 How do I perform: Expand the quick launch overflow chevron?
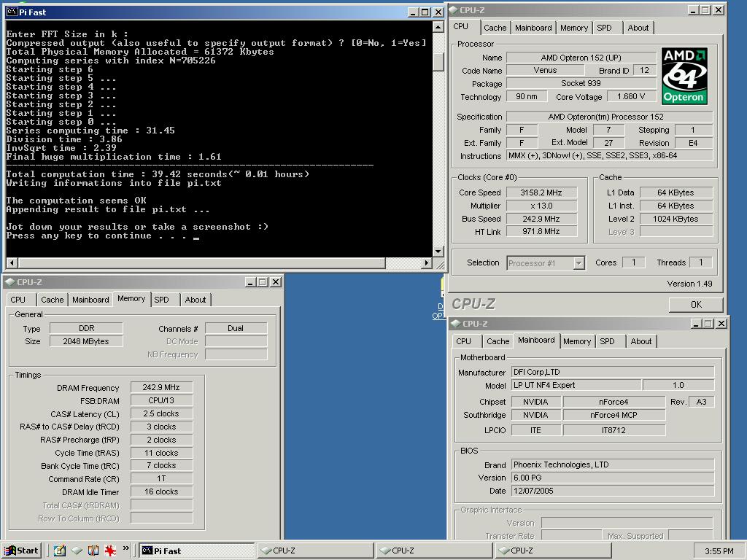[125, 548]
